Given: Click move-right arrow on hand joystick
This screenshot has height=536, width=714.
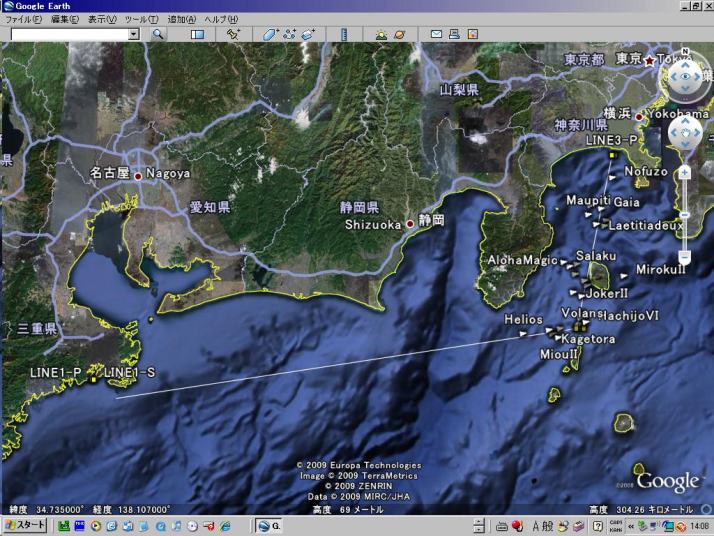Looking at the screenshot, I should click(x=697, y=133).
